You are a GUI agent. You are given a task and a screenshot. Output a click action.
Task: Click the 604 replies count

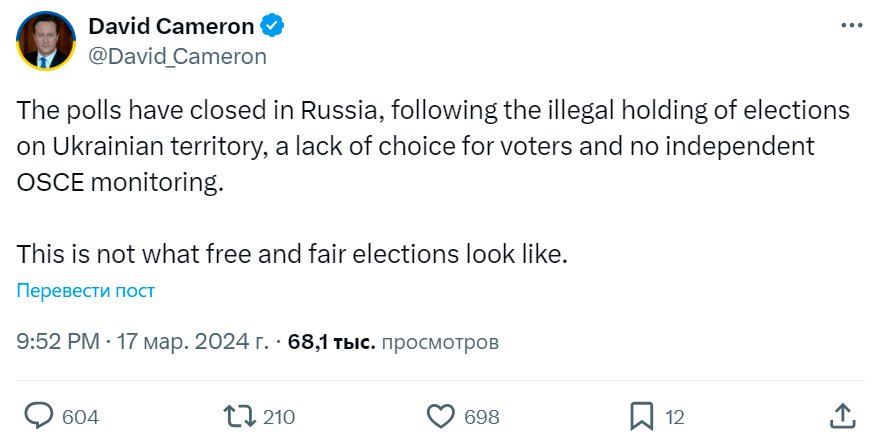point(80,416)
